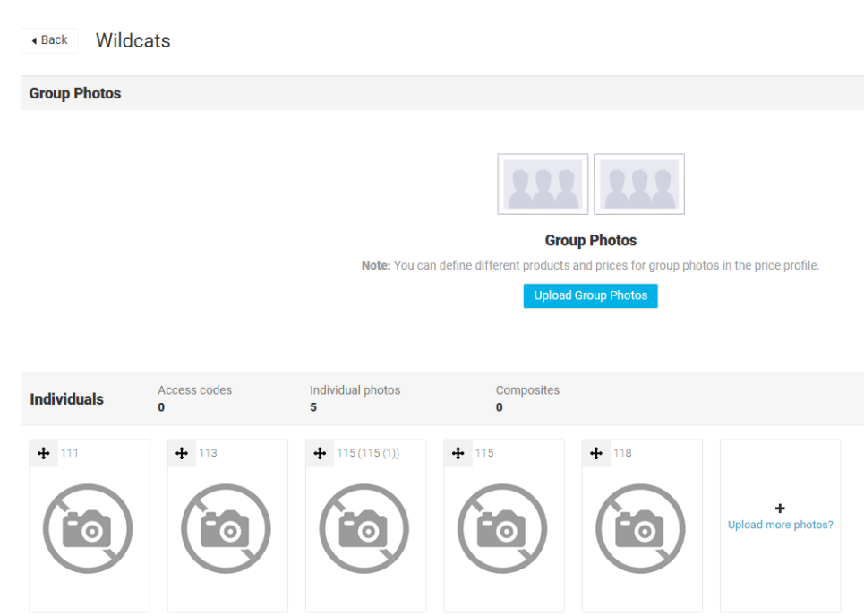This screenshot has width=864, height=616.
Task: Follow the Upload more photos? link
Action: click(x=780, y=525)
